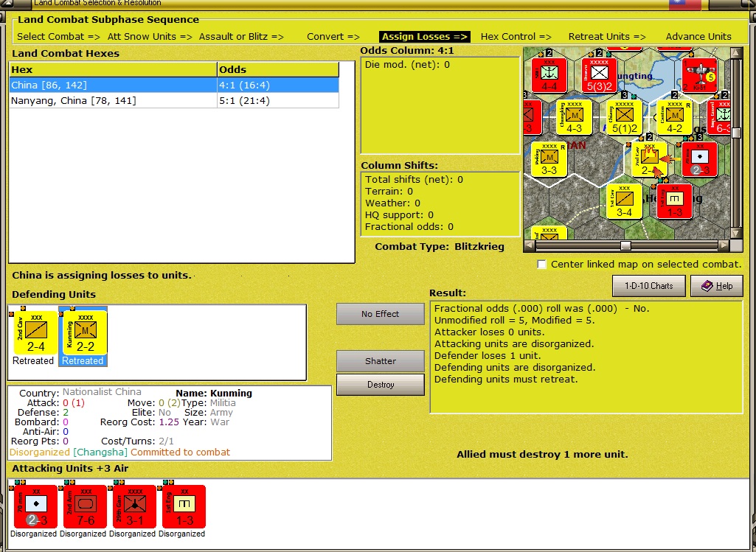Click the red 5(3)2 HQ unit on map
Screen dimensions: 756x552
(x=600, y=74)
